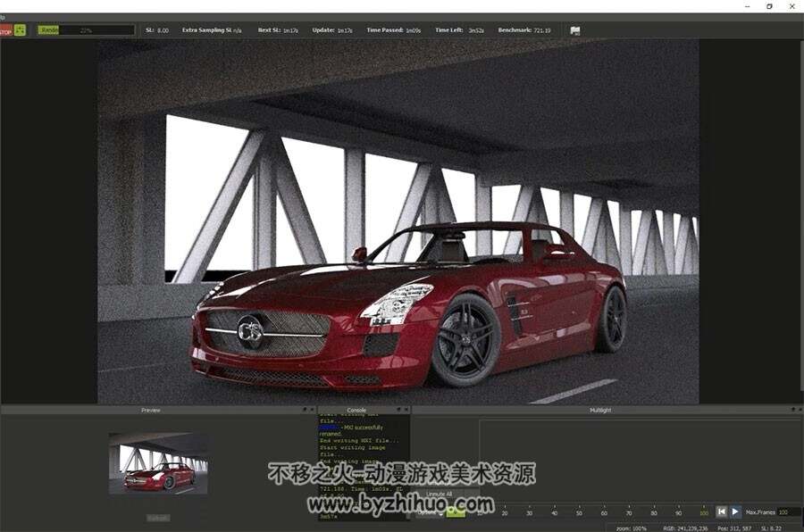This screenshot has height=532, width=804.
Task: Click the vertical scrollbar of render view
Action: pyautogui.click(x=802, y=215)
